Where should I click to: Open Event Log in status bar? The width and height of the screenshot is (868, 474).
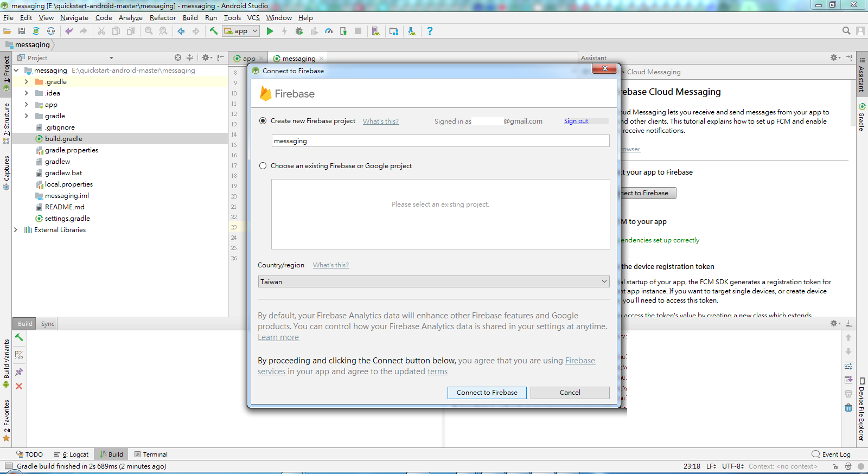pos(831,454)
